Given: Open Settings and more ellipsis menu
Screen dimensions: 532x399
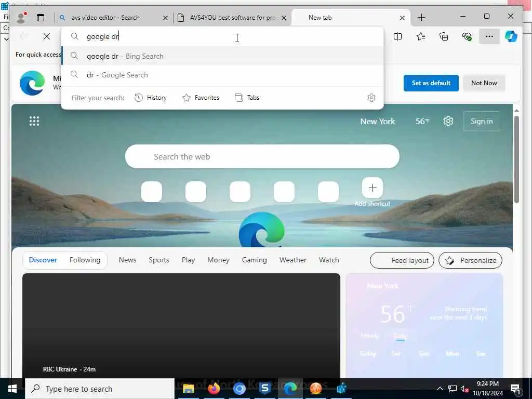Looking at the screenshot, I should [489, 36].
